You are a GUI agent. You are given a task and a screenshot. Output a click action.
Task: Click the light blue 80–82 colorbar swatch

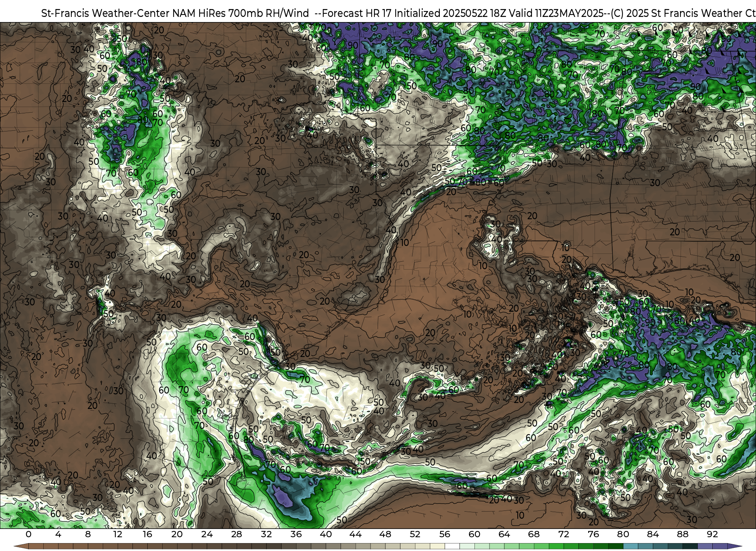coord(630,546)
